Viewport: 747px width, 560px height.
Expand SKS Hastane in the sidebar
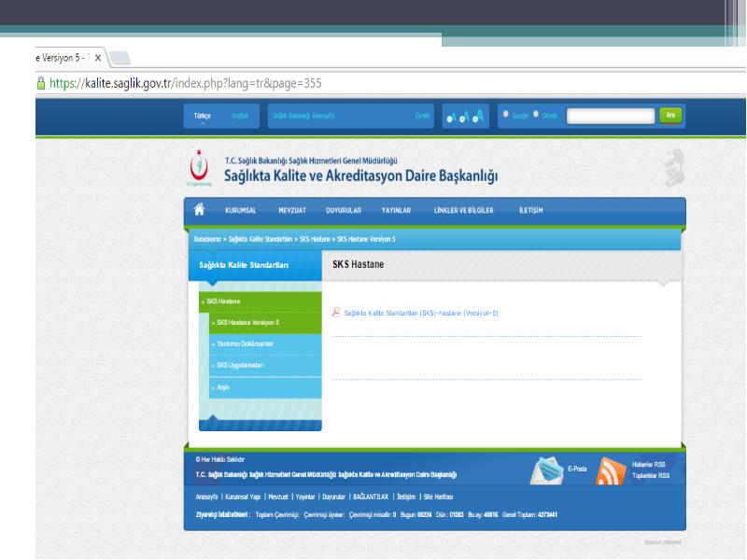tap(261, 301)
